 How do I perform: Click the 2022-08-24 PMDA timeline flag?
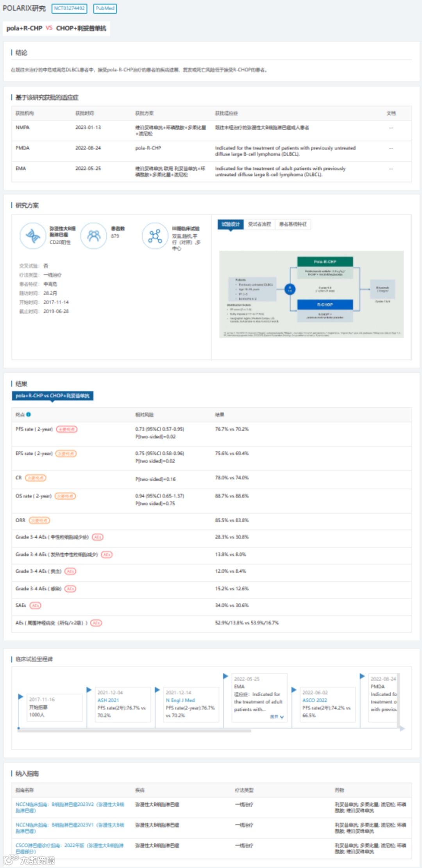(x=362, y=676)
